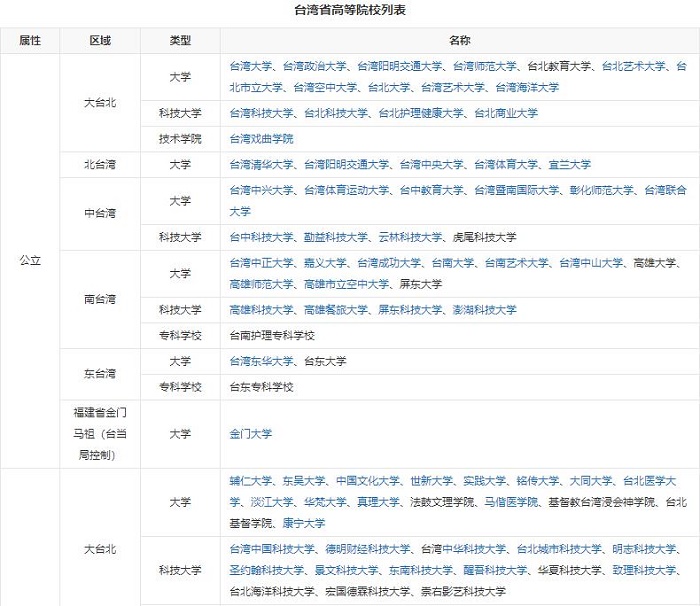Open the 彰化师范大学 link
This screenshot has width=700, height=606.
point(601,191)
